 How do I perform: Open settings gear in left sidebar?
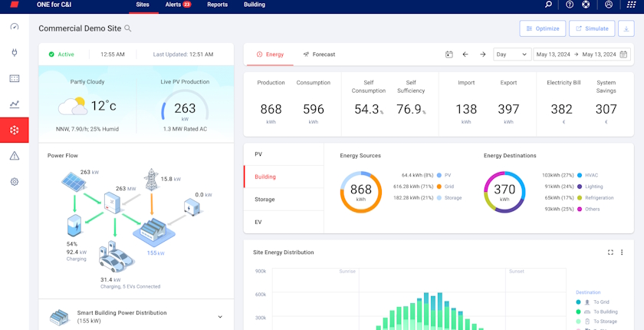pos(14,182)
